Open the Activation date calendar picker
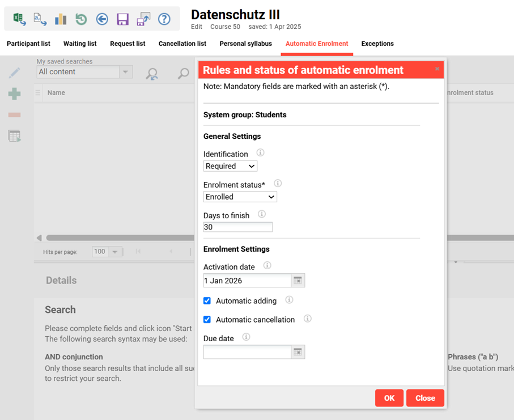 coord(298,281)
